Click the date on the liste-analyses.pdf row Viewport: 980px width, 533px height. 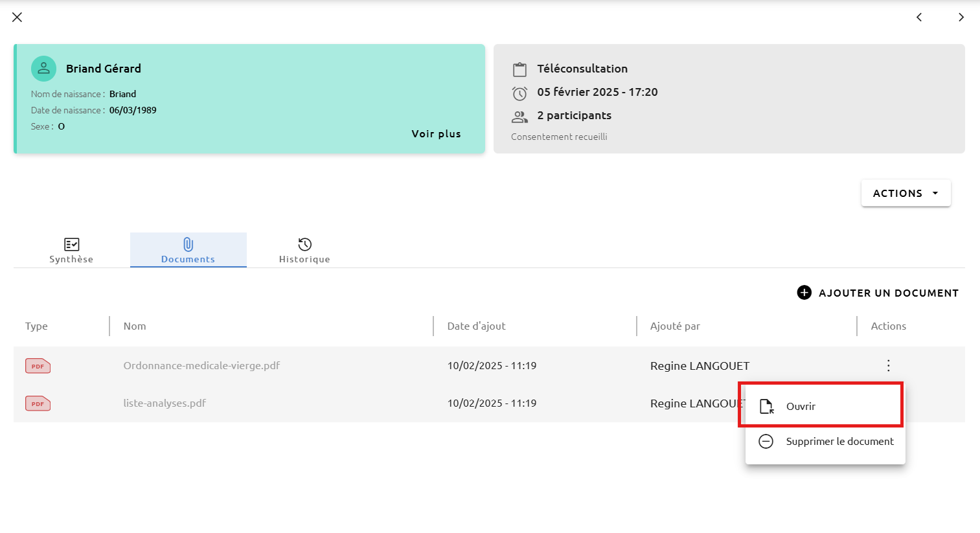click(492, 403)
